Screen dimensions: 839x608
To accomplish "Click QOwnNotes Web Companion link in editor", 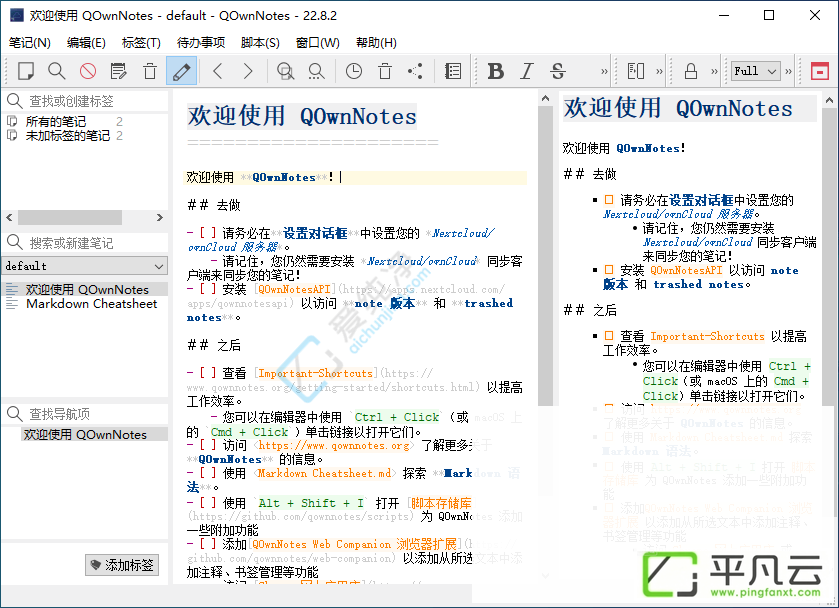I will coord(354,544).
